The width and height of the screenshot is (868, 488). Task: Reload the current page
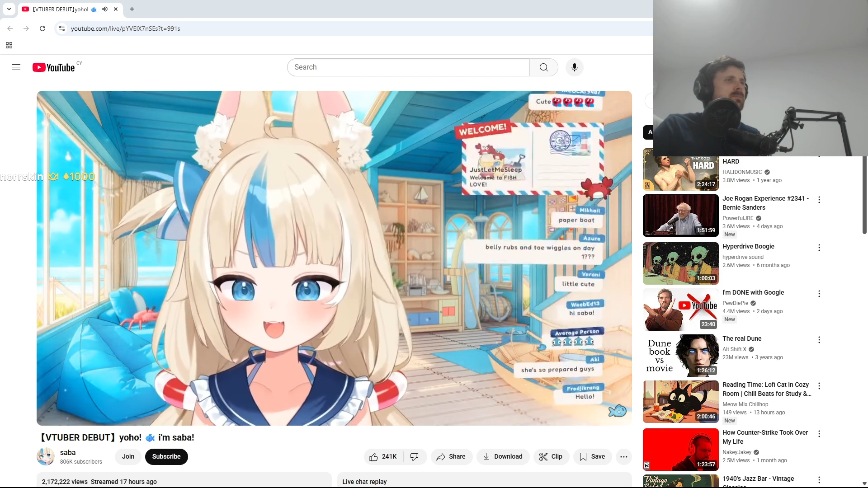42,28
